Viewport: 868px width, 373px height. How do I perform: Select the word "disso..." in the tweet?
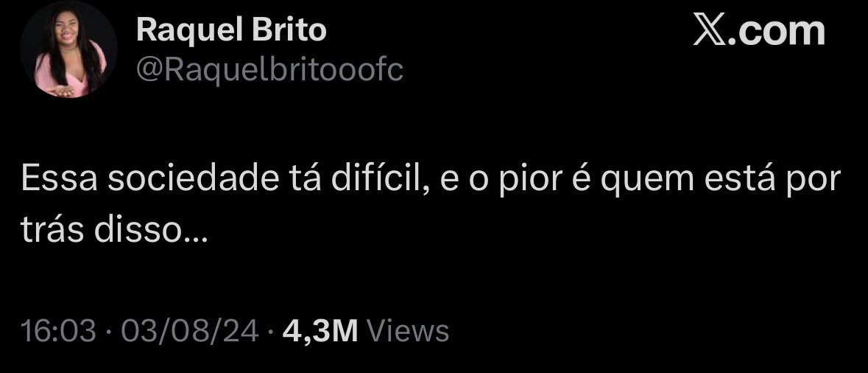tap(151, 229)
